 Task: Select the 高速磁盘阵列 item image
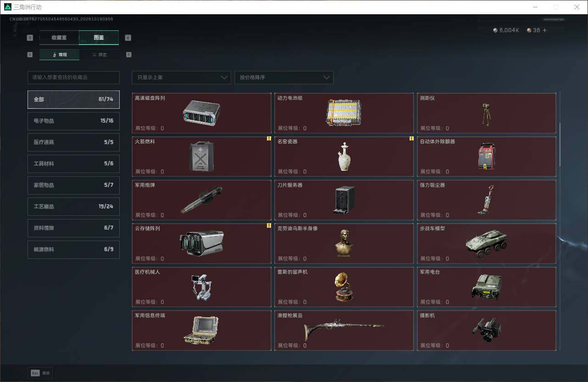pyautogui.click(x=201, y=112)
